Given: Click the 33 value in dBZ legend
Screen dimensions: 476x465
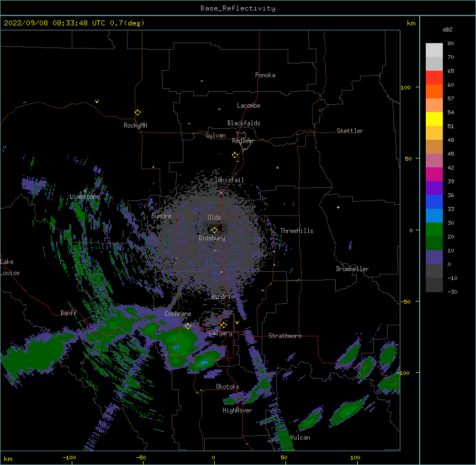Looking at the screenshot, I should [x=451, y=209].
